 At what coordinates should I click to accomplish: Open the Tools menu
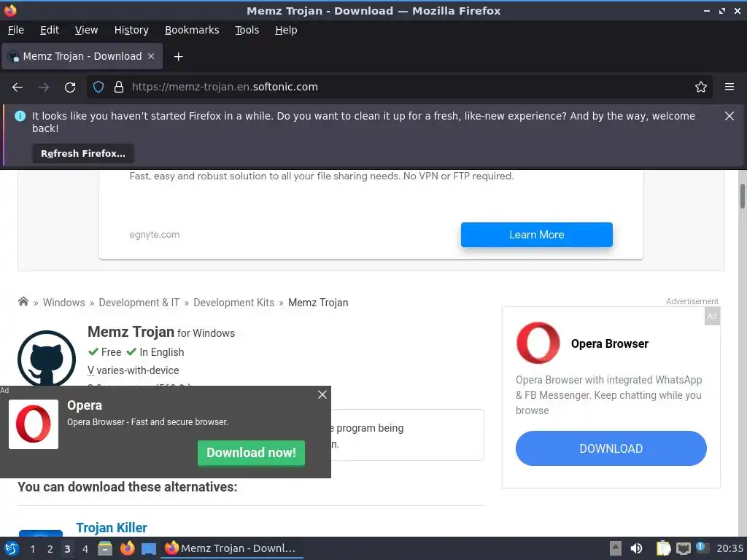pyautogui.click(x=247, y=30)
